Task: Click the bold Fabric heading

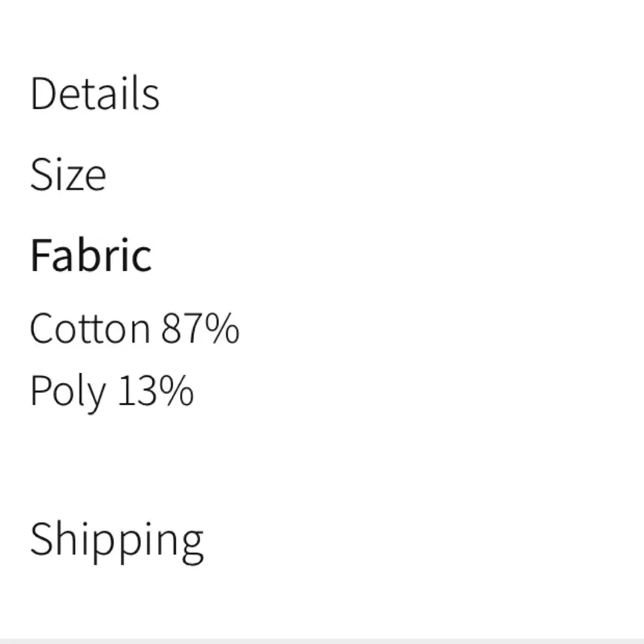Action: (91, 255)
